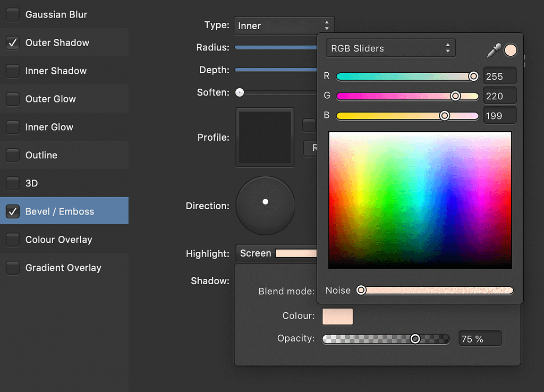Uncheck the Bevel / Emboss effect

click(13, 211)
